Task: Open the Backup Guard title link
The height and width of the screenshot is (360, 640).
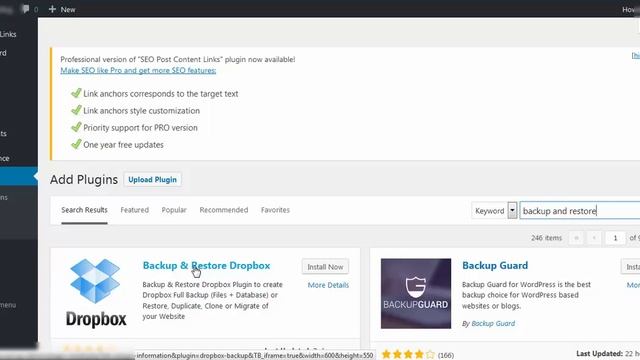Action: click(495, 265)
